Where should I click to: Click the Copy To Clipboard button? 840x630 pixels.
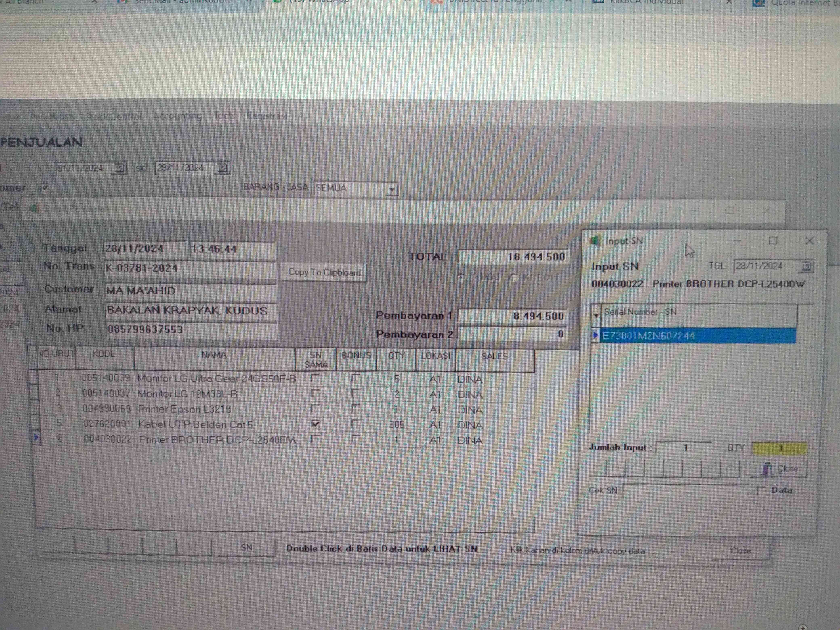(x=324, y=272)
